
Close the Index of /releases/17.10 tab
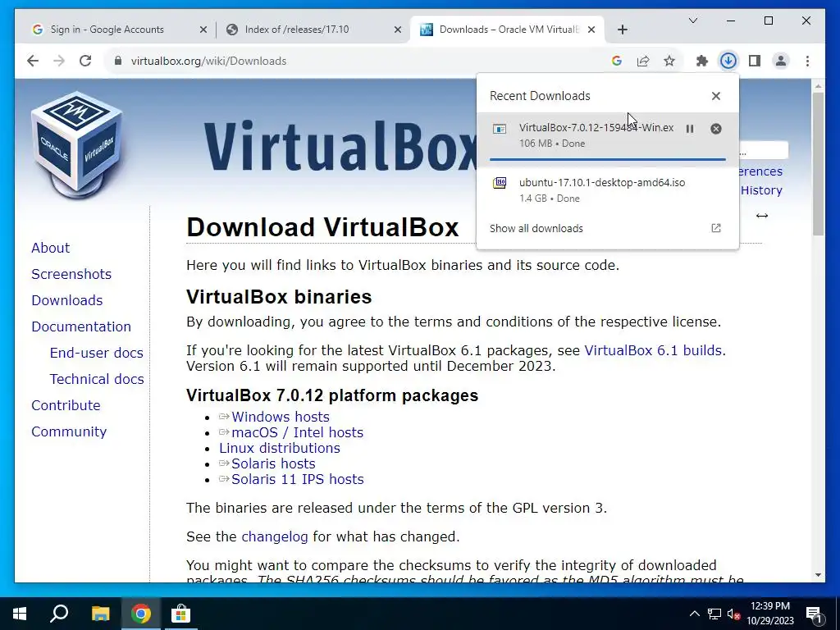[x=398, y=30]
